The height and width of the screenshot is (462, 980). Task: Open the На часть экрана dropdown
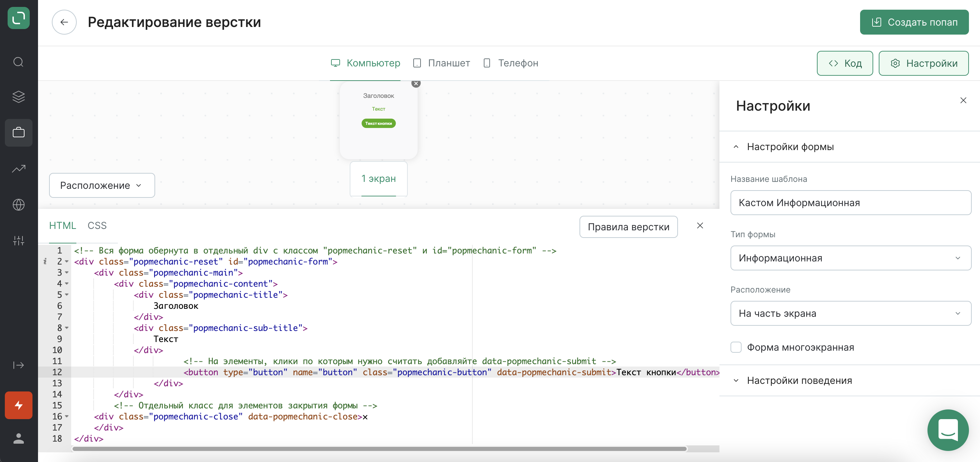(x=850, y=313)
